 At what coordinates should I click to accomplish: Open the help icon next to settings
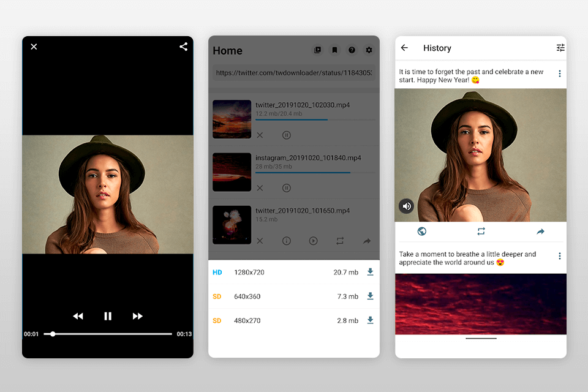(x=352, y=50)
